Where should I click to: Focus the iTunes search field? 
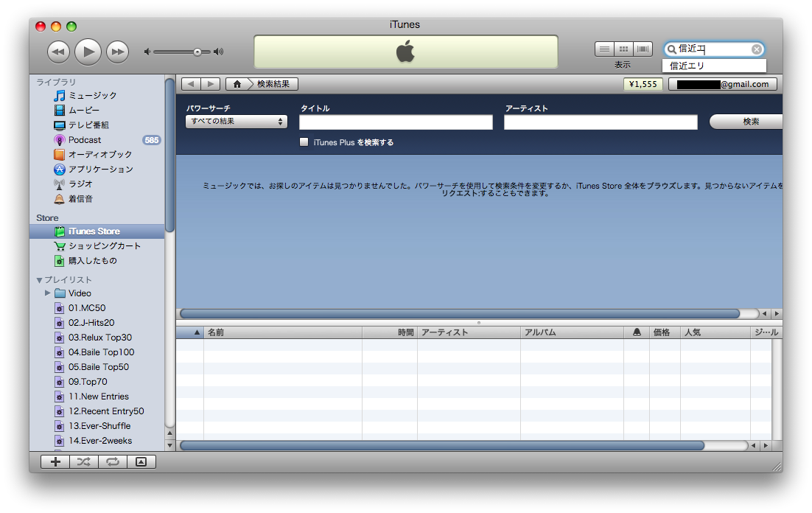click(715, 49)
